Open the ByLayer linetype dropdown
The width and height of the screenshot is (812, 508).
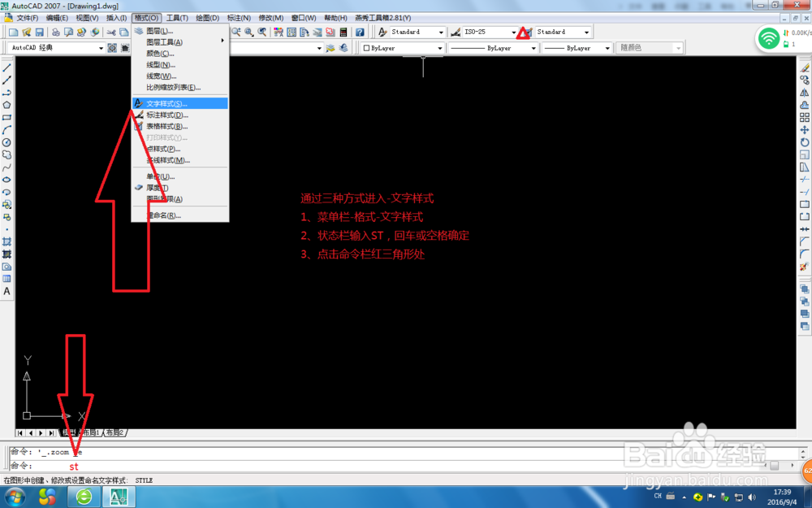493,48
